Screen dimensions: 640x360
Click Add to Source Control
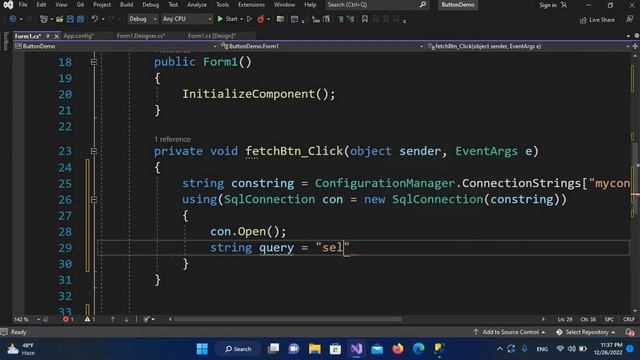click(510, 332)
